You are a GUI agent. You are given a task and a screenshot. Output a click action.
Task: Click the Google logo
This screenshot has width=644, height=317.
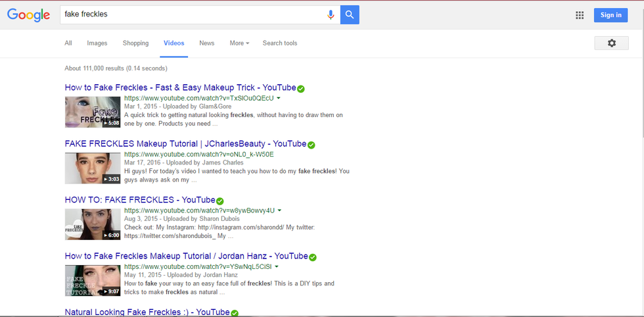click(x=28, y=15)
